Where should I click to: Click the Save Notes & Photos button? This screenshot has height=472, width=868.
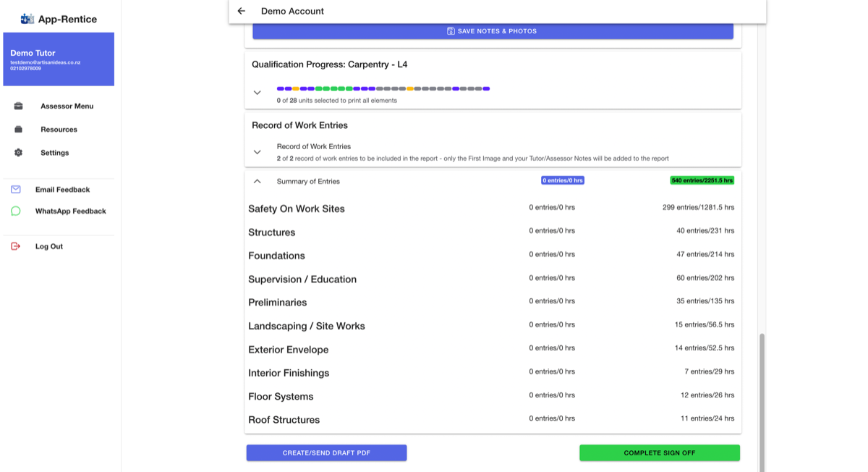point(493,31)
